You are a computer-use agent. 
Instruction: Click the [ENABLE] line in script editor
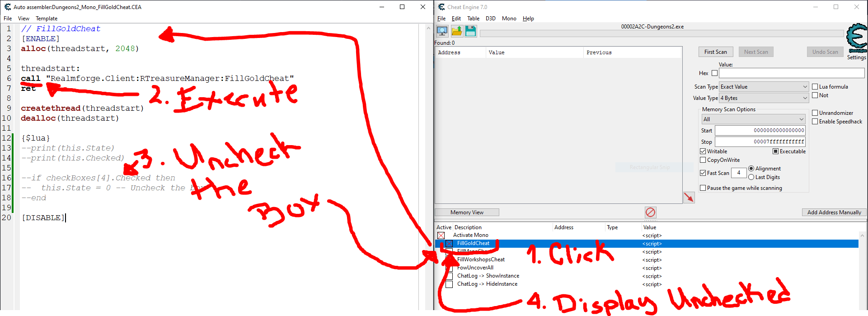pos(41,39)
